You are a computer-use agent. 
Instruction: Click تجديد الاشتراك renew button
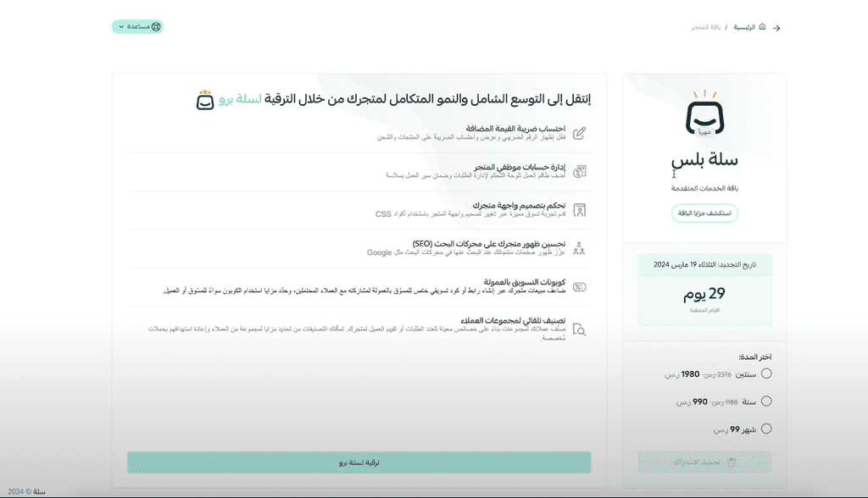704,462
